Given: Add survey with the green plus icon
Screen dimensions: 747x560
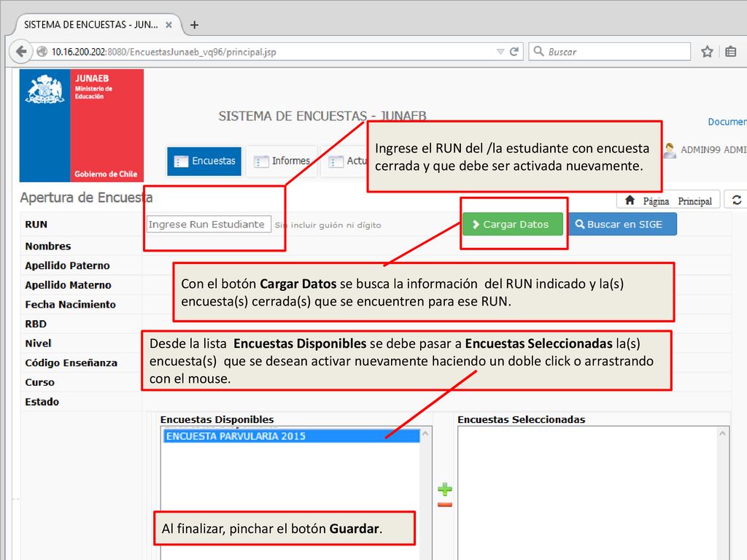Looking at the screenshot, I should click(x=445, y=489).
